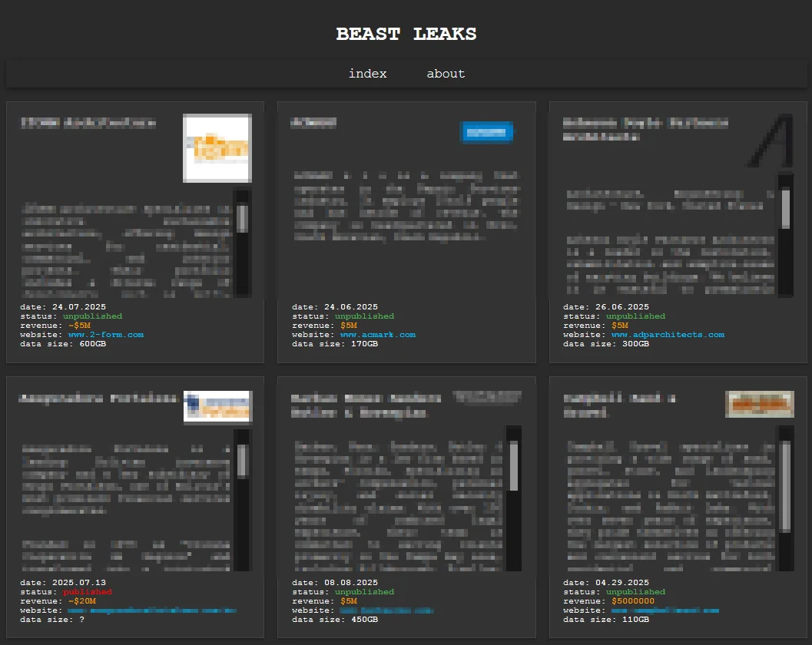
Task: Click the red published status text
Action: pos(87,592)
